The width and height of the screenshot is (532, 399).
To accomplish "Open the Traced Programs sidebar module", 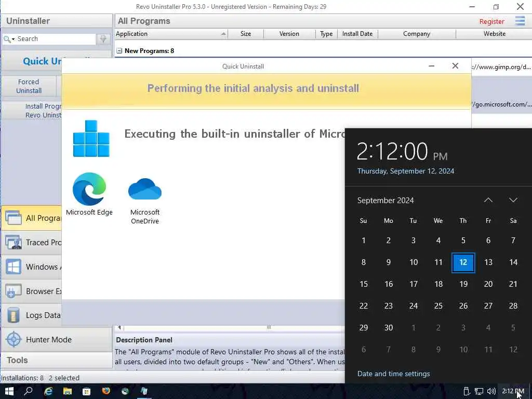I will click(x=32, y=242).
